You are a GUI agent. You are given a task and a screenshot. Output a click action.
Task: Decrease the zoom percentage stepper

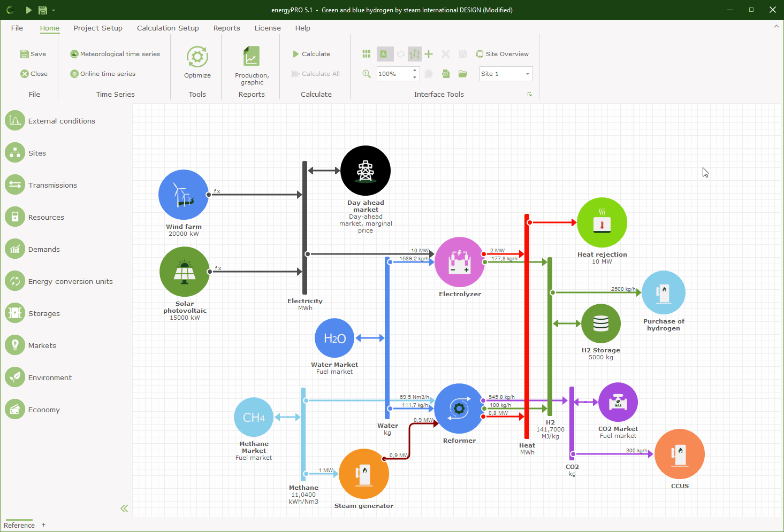(x=415, y=77)
